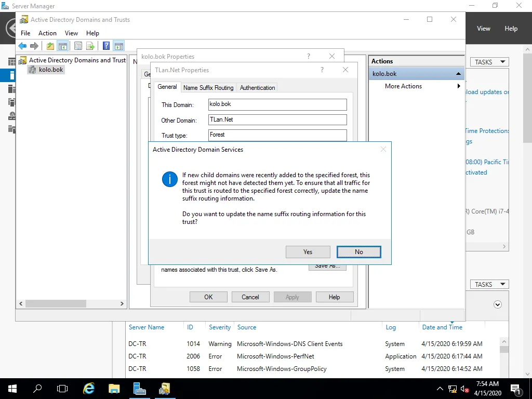Open the lower TASKS dropdown near Events
This screenshot has width=532, height=399.
pos(489,284)
